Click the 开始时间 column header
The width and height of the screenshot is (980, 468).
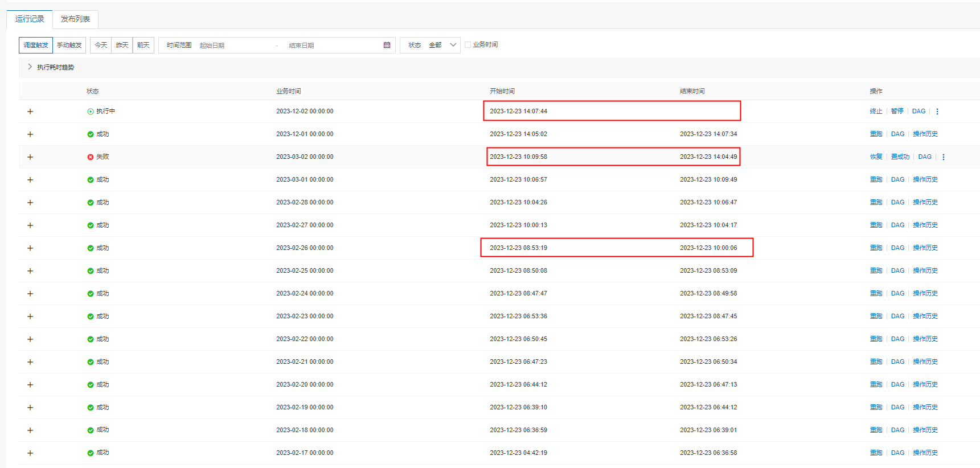[x=502, y=91]
